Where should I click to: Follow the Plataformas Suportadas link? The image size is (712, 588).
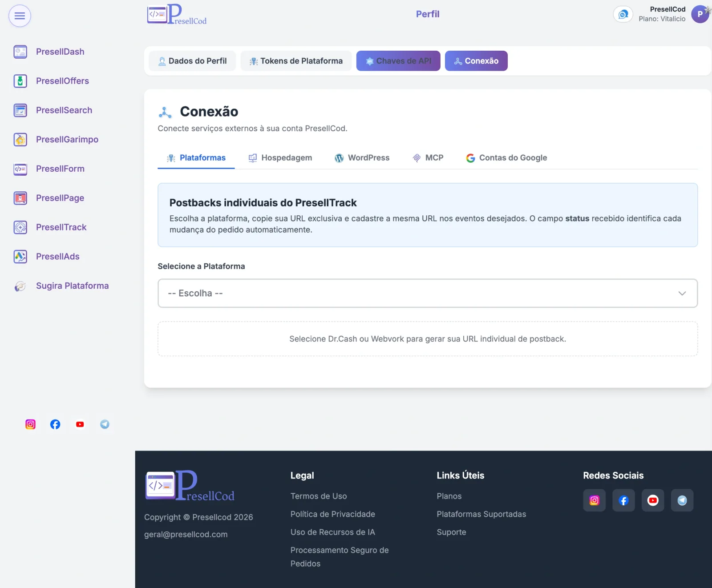481,514
